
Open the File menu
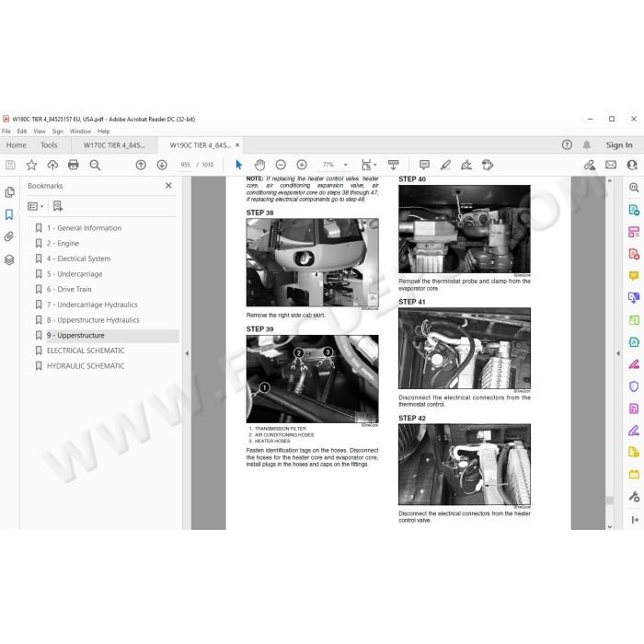(6, 132)
